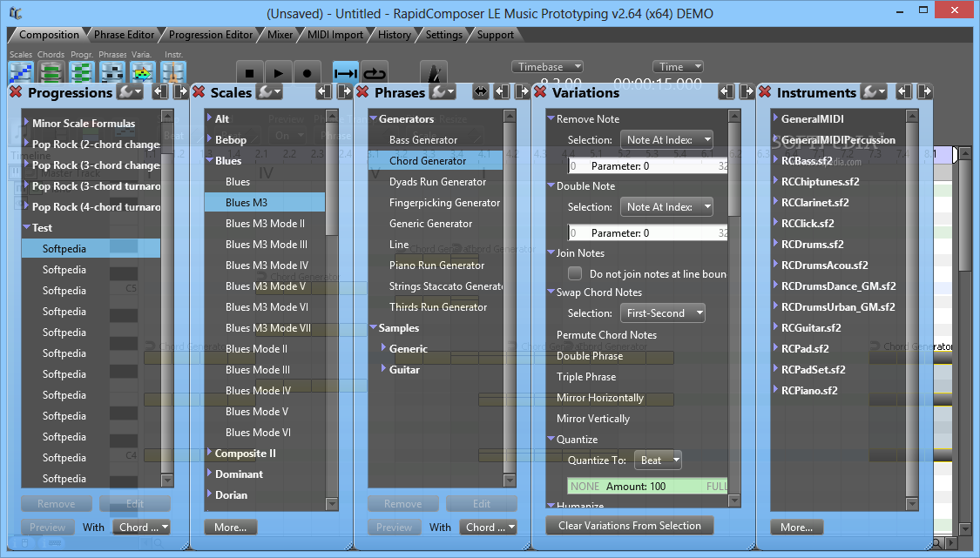Toggle the play-range arrows button
Viewport: 980px width, 558px height.
pyautogui.click(x=346, y=73)
